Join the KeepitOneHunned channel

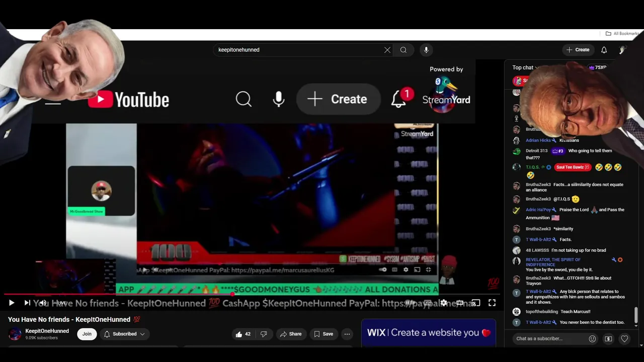[x=87, y=334]
